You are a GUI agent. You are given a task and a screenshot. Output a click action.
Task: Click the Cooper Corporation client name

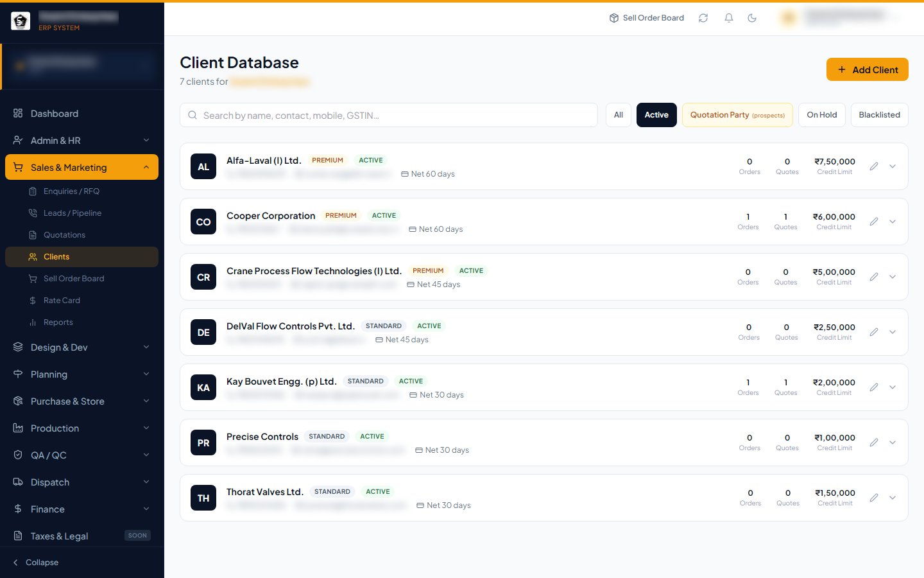tap(271, 216)
